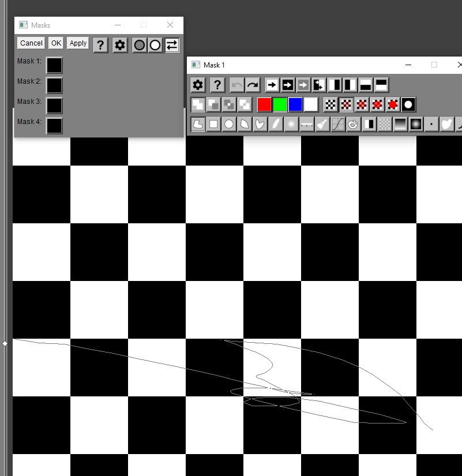Select the freehand lasso shape tool
The width and height of the screenshot is (462, 476).
198,123
